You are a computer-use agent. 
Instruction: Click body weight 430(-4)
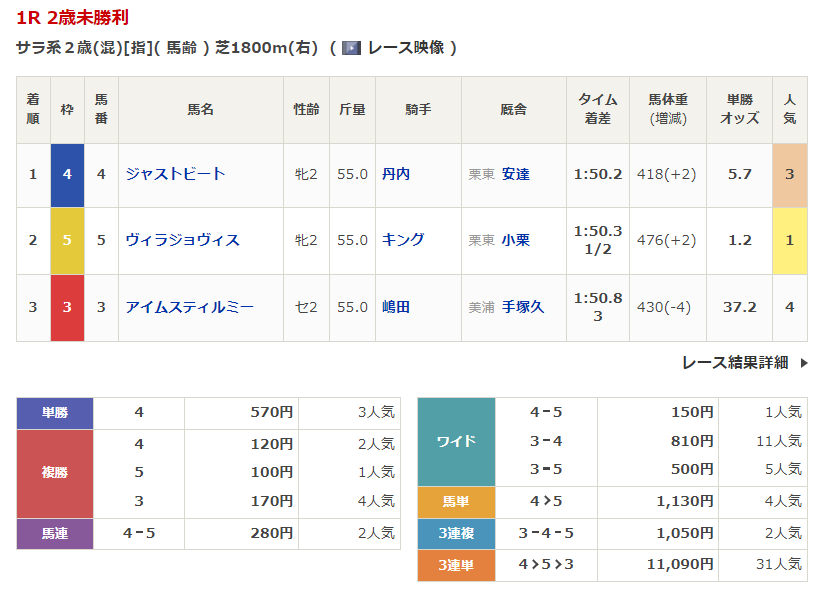[664, 307]
